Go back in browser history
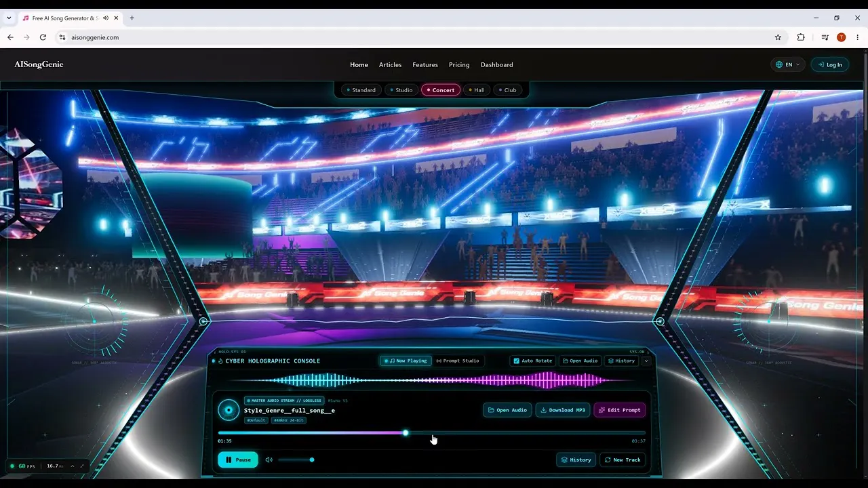This screenshot has height=488, width=868. (x=10, y=37)
